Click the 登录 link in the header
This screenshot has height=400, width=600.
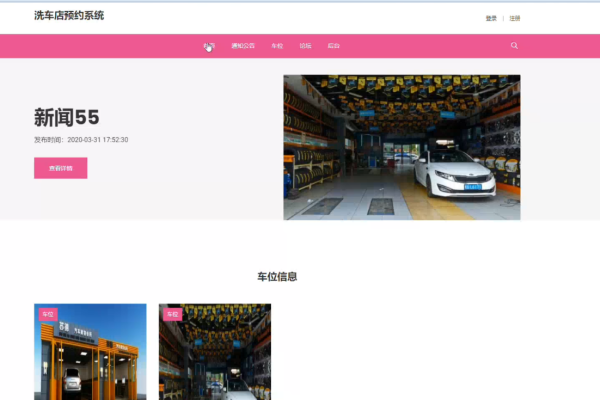[x=491, y=18]
